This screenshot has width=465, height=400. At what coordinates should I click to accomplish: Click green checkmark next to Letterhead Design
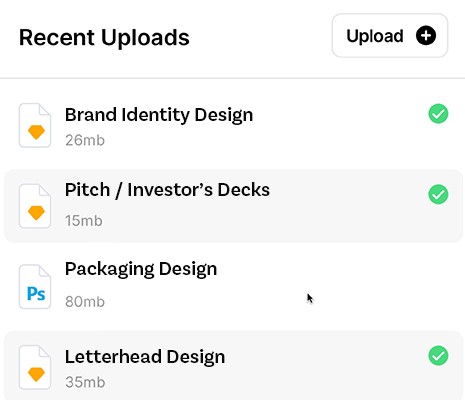pos(438,356)
